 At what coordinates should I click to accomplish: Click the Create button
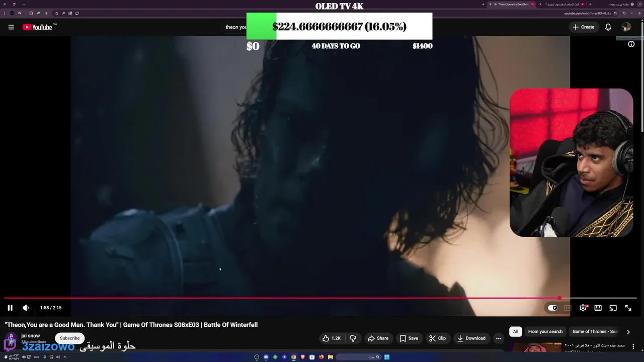(584, 27)
